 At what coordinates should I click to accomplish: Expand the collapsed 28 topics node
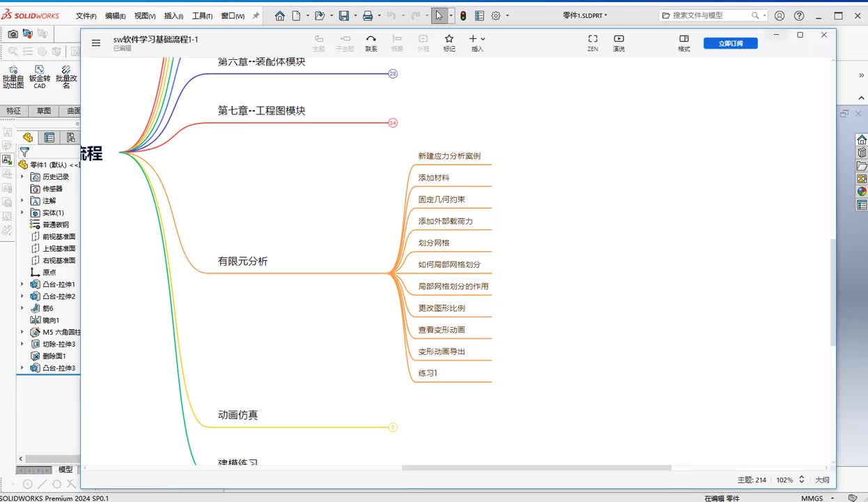[x=393, y=74]
